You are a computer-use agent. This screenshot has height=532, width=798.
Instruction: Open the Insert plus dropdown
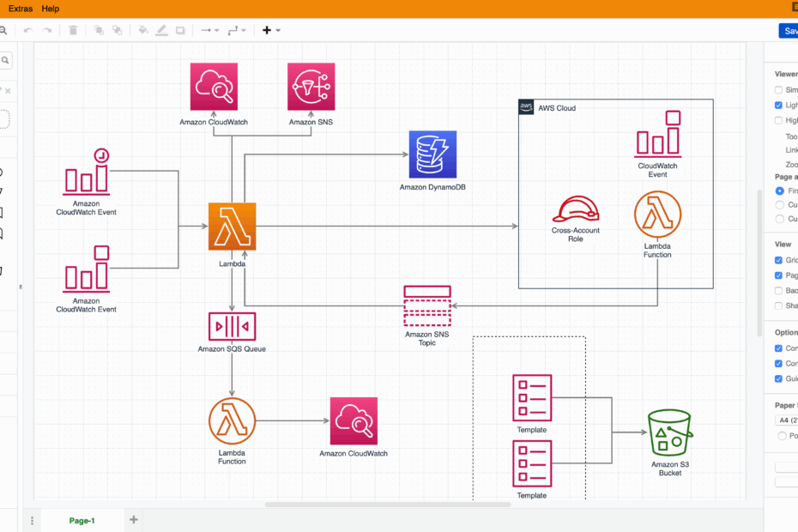pyautogui.click(x=271, y=31)
